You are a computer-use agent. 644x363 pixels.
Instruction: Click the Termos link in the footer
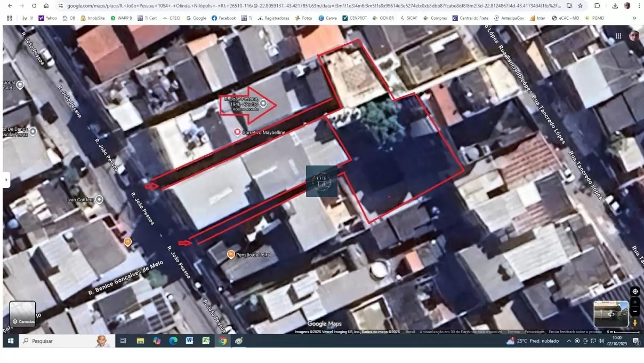coord(513,332)
